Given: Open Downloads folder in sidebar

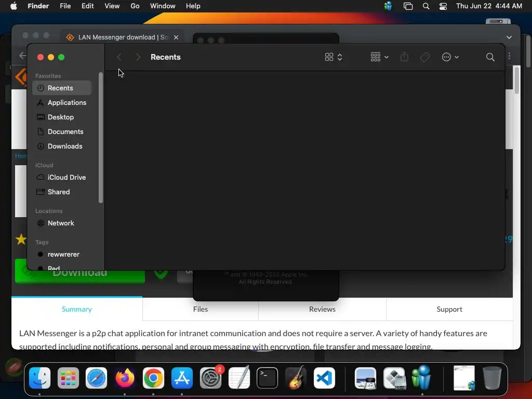Looking at the screenshot, I should pos(62,146).
